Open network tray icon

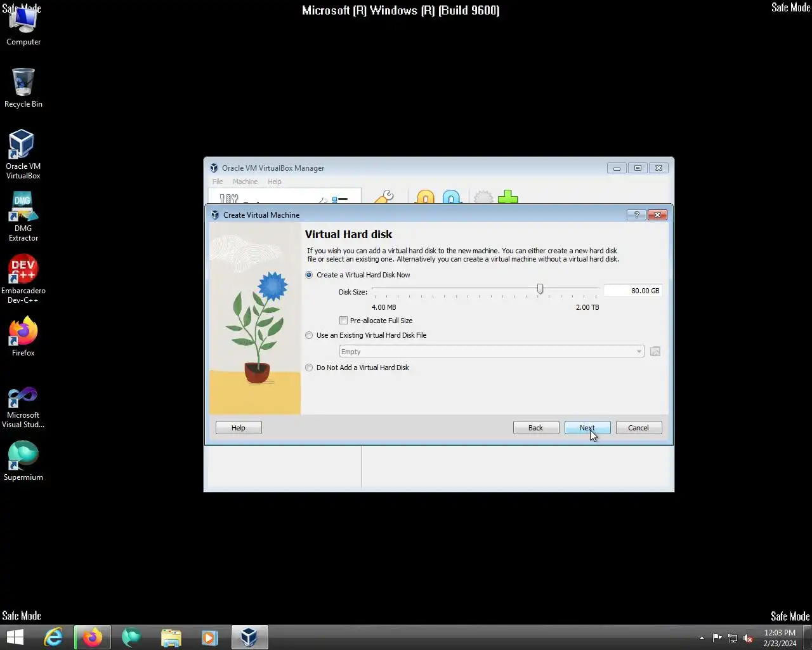coord(733,638)
